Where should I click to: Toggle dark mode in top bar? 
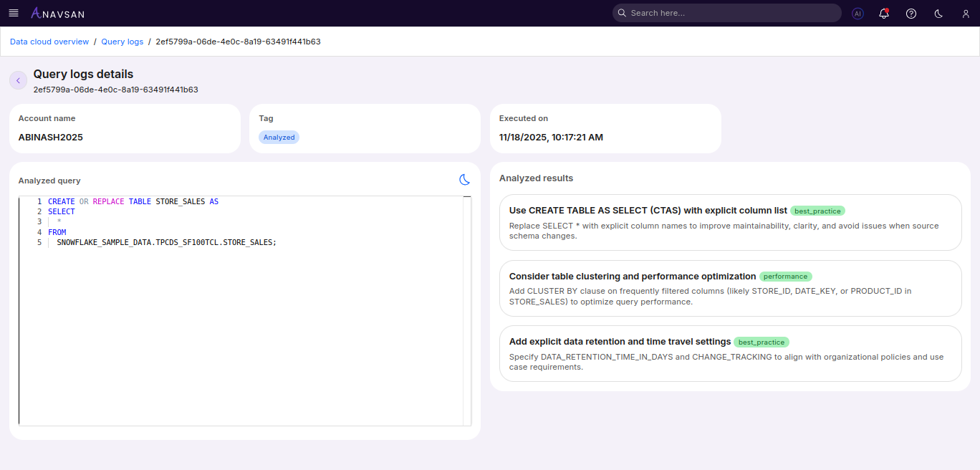click(938, 13)
